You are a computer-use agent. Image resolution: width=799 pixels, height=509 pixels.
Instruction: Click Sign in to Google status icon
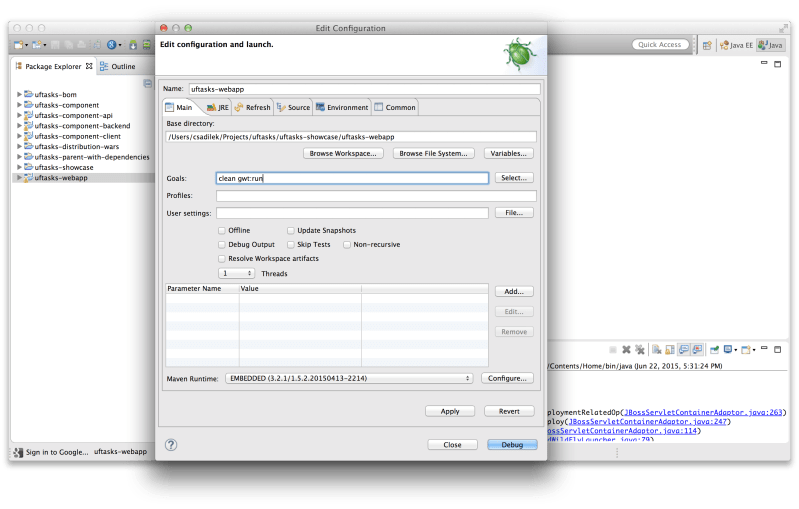19,452
